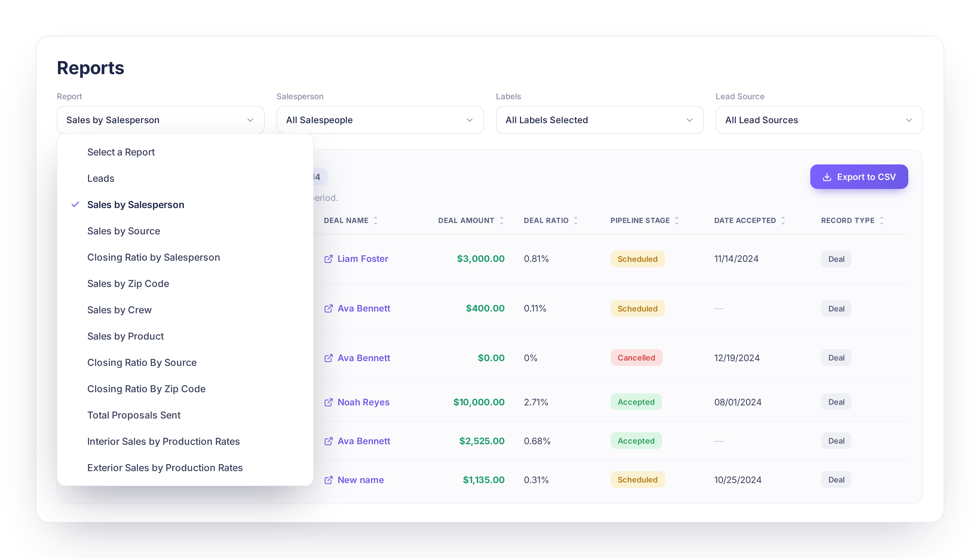Export the report to CSV
The image size is (980, 559).
tap(859, 177)
